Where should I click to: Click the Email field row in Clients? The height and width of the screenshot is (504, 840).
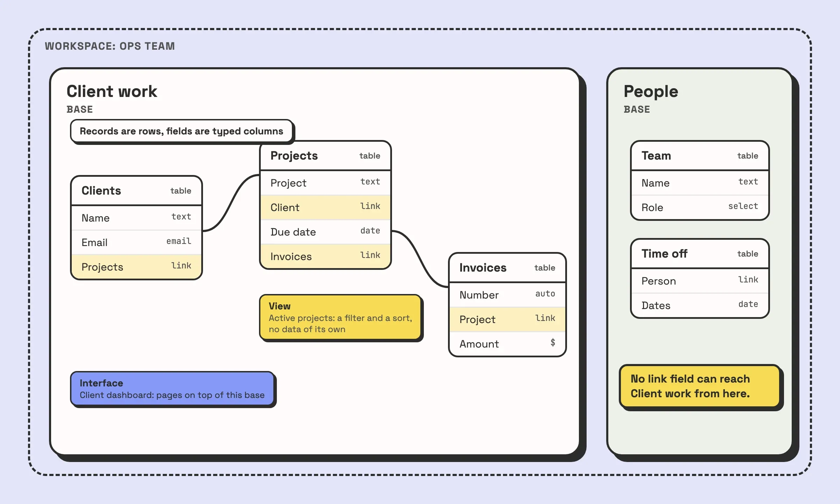(x=136, y=242)
